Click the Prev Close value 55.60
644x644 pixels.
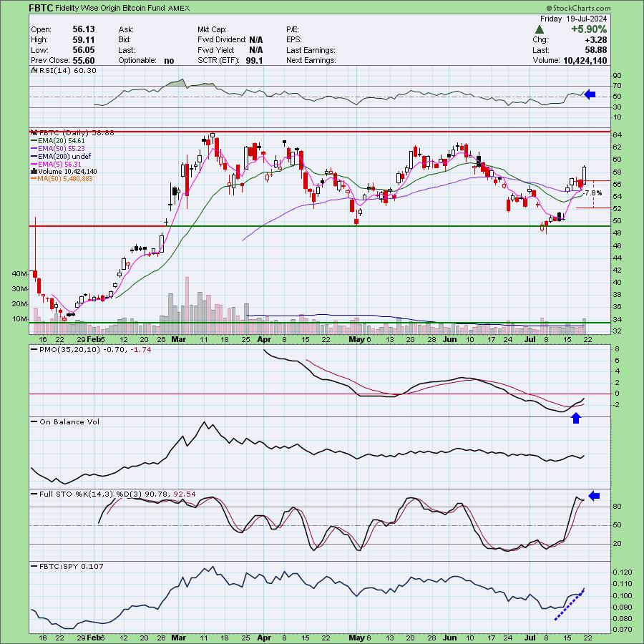[x=84, y=60]
